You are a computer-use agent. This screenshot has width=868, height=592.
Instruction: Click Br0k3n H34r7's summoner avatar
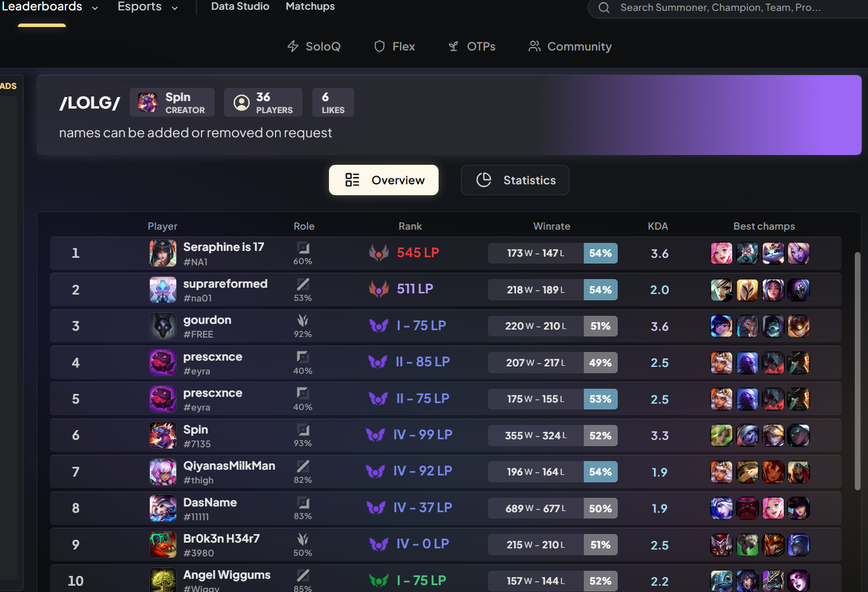tap(163, 545)
